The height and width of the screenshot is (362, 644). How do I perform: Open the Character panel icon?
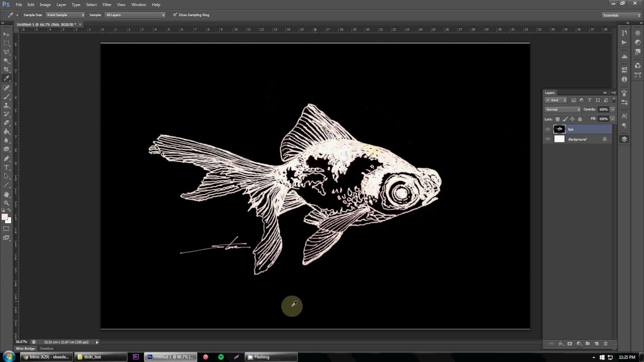624,116
